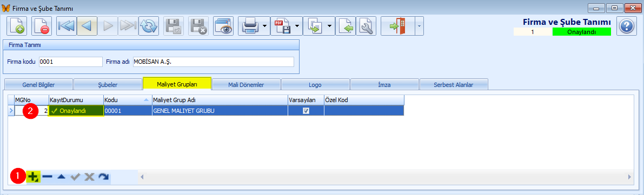The image size is (644, 195).
Task: Remove grid row with minus icon
Action: (x=47, y=177)
